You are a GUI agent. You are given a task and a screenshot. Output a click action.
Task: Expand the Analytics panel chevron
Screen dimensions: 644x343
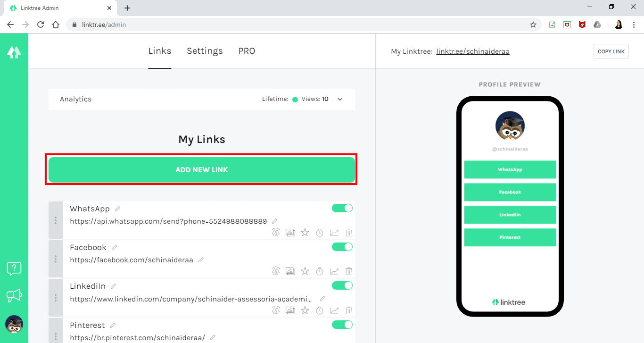tap(340, 99)
